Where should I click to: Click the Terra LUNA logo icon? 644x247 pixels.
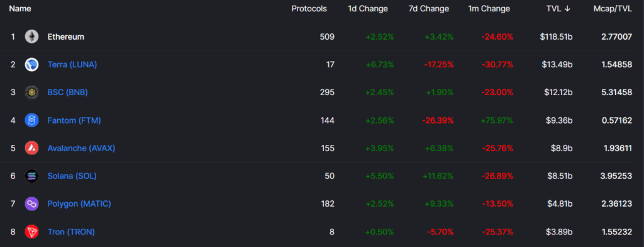[31, 65]
